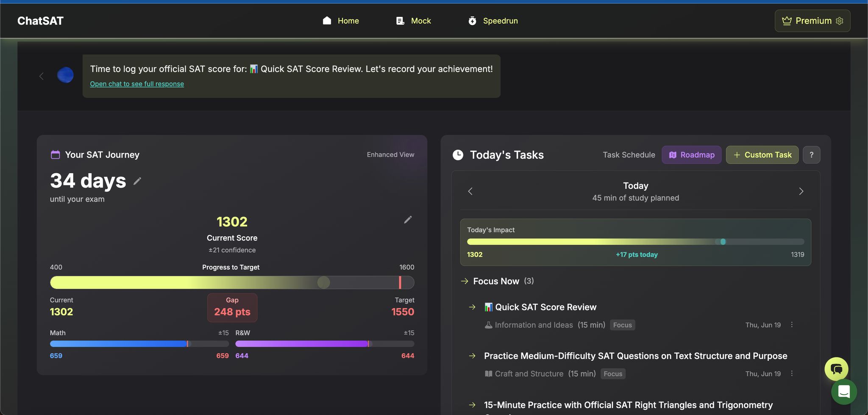Open three-dot menu for Text Structure task
The width and height of the screenshot is (868, 415).
(x=792, y=373)
